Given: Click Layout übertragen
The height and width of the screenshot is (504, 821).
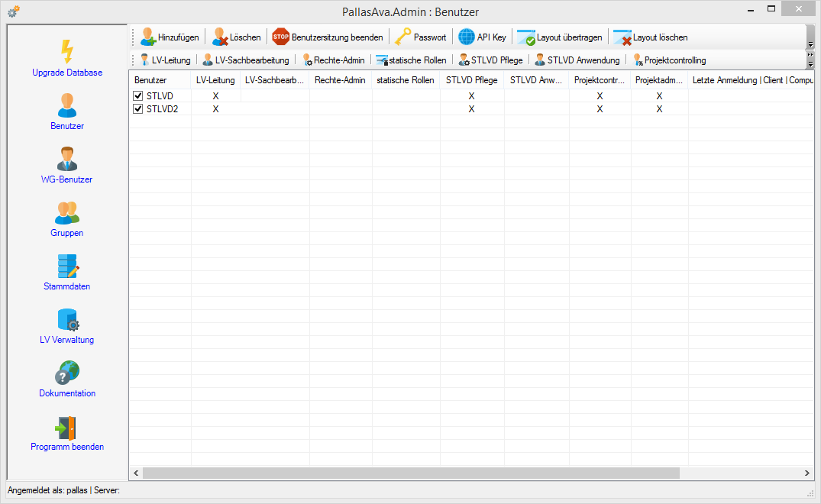Looking at the screenshot, I should click(559, 37).
